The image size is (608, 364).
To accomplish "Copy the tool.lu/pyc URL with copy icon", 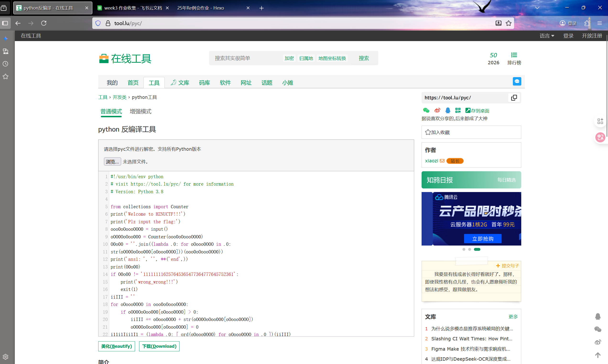I will tap(514, 98).
